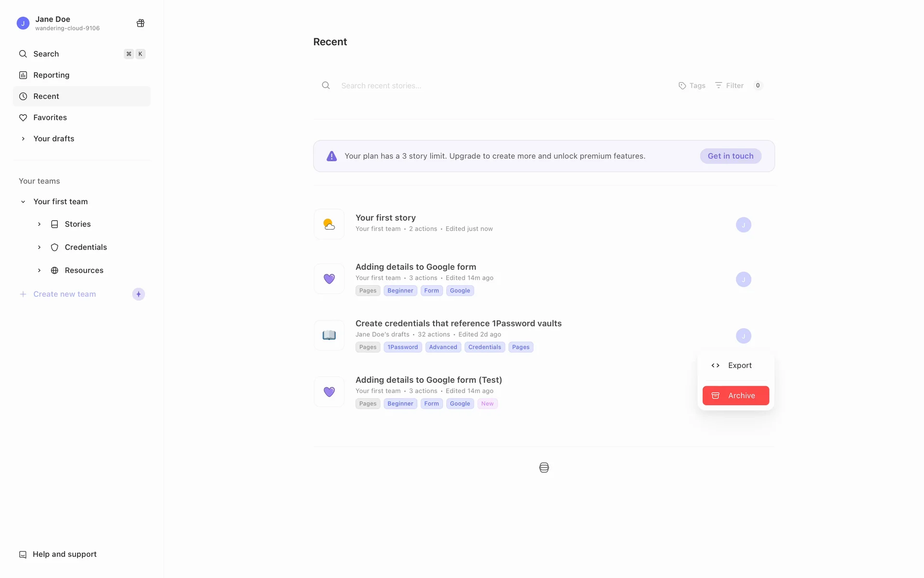This screenshot has width=924, height=578.
Task: Open the Filter options
Action: (730, 86)
